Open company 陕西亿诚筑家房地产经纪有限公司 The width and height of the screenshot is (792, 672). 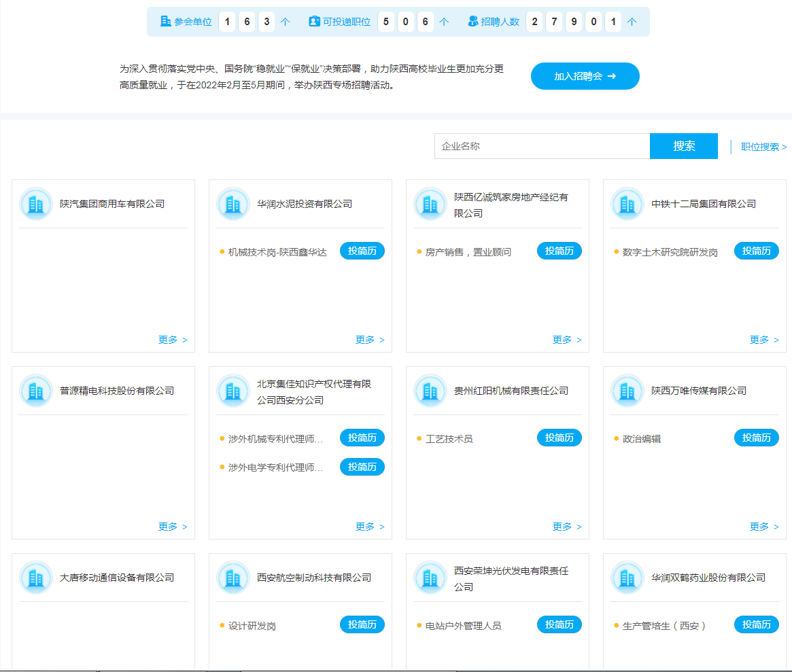pos(511,205)
